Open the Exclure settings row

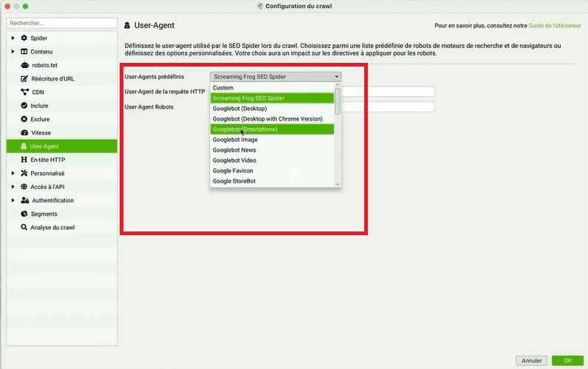(x=62, y=119)
